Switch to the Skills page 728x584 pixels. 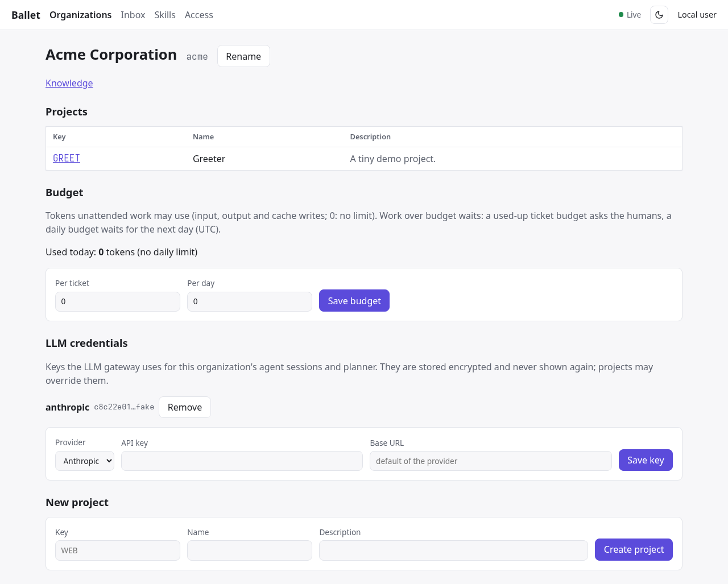(165, 15)
